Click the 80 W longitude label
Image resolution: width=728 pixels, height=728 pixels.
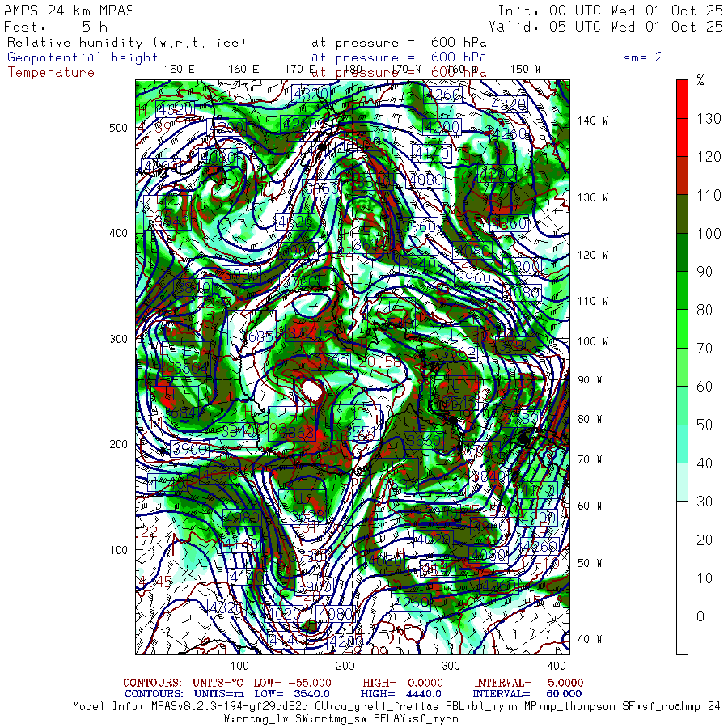(x=590, y=419)
